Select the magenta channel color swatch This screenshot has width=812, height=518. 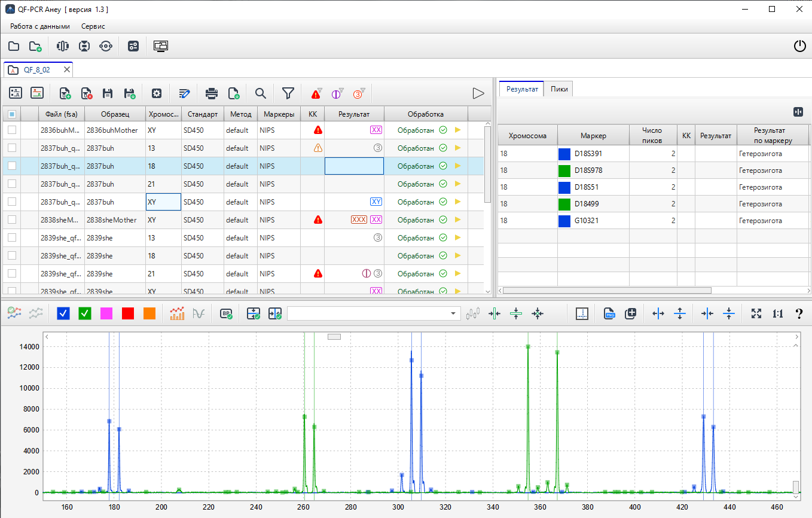coord(106,313)
